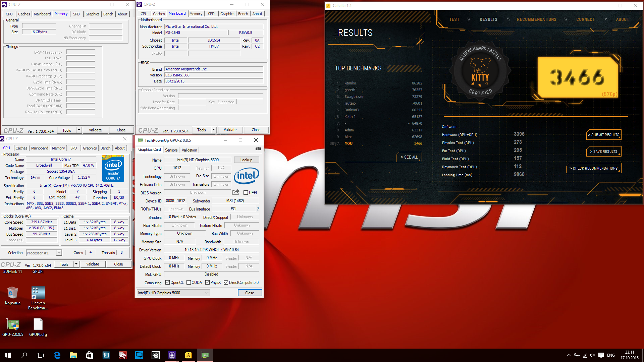This screenshot has height=362, width=644.
Task: Click the GPU-Z BIOS export share icon
Action: coord(236,192)
